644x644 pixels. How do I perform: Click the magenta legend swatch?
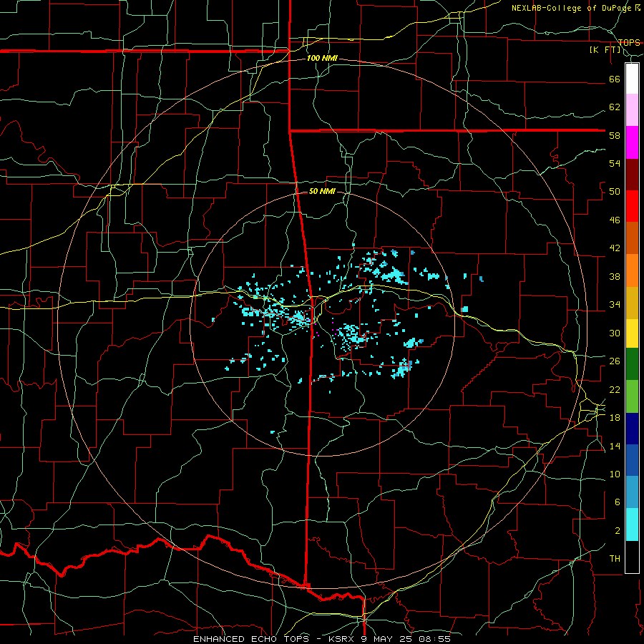tap(632, 142)
